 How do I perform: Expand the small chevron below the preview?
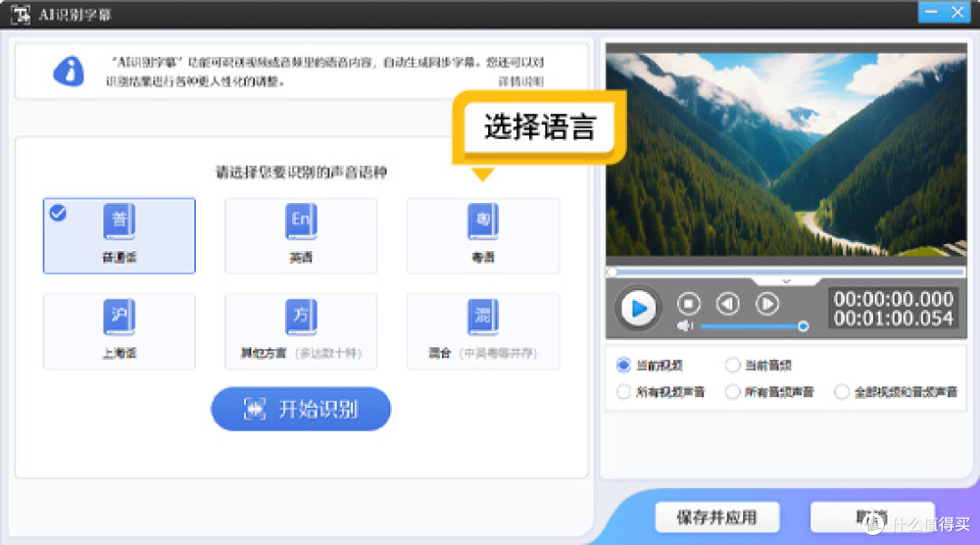pos(786,281)
